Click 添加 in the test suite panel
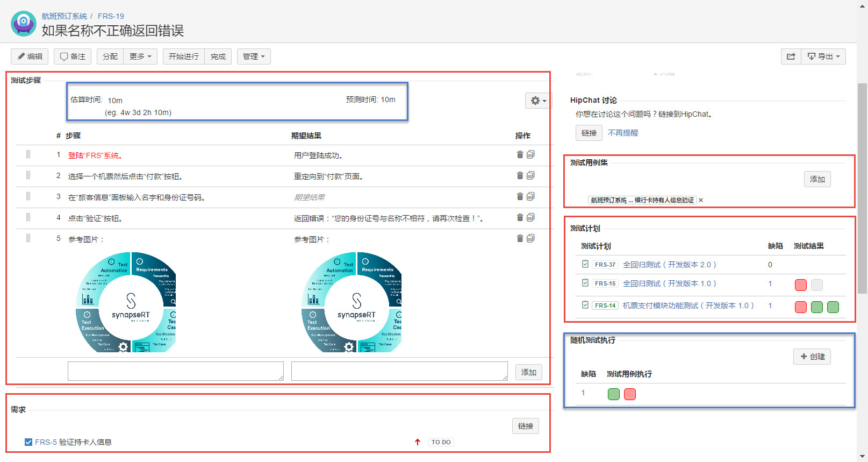Viewport: 868px width, 462px height. click(817, 179)
